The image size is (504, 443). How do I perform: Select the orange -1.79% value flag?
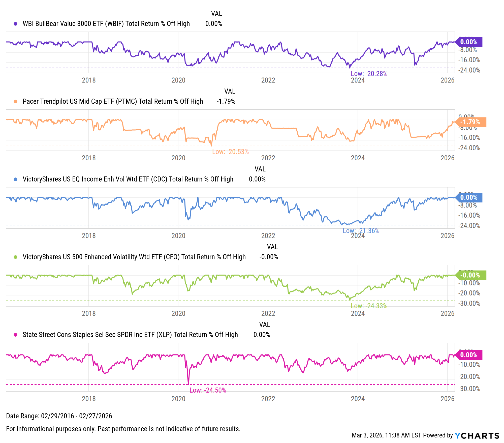pos(470,122)
